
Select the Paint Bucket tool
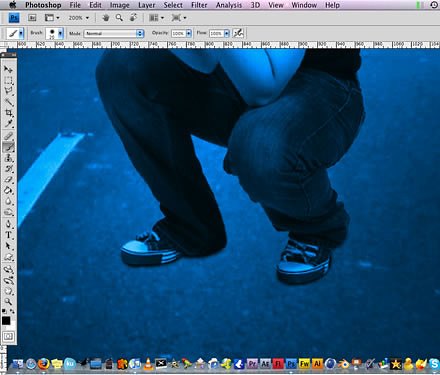(8, 191)
